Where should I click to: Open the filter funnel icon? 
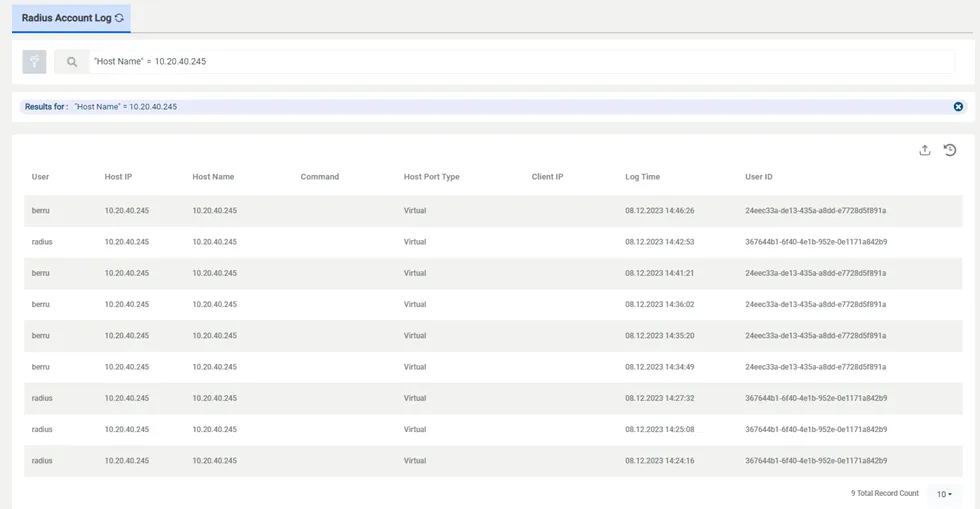point(34,62)
